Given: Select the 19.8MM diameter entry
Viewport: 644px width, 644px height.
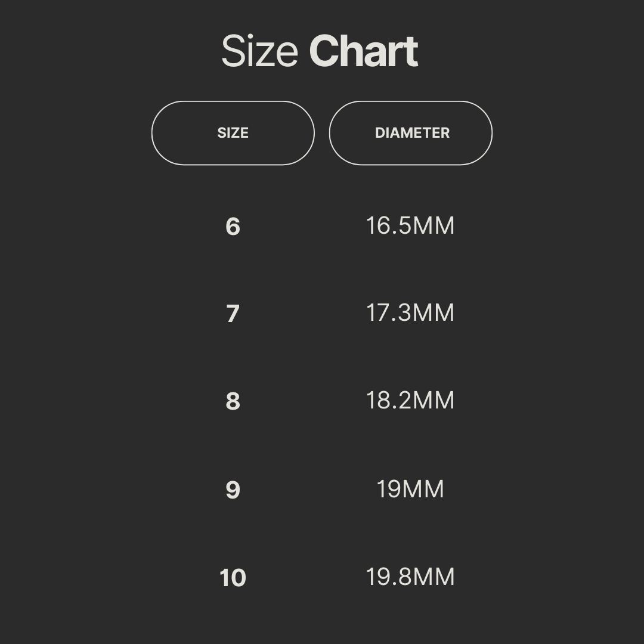Looking at the screenshot, I should pyautogui.click(x=410, y=577).
